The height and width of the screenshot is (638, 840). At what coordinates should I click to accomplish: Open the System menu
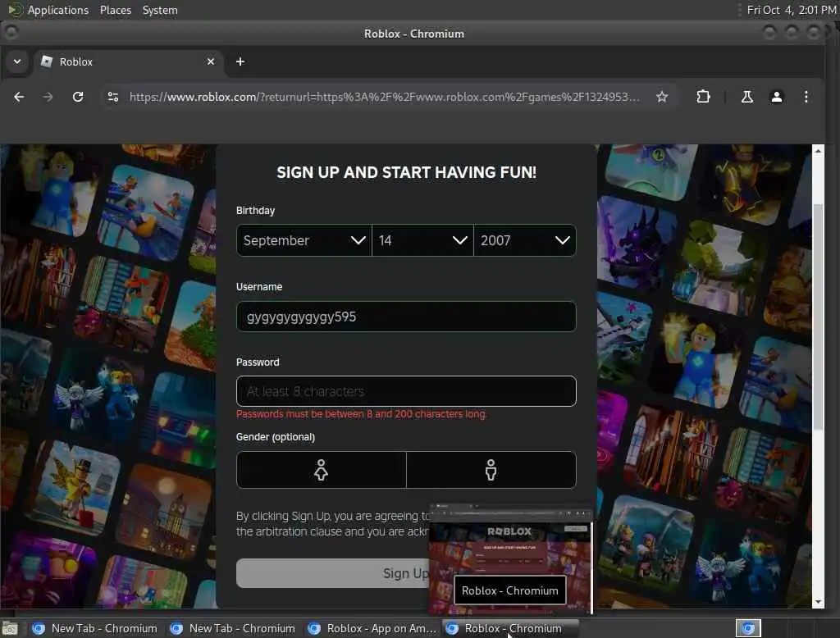coord(160,10)
